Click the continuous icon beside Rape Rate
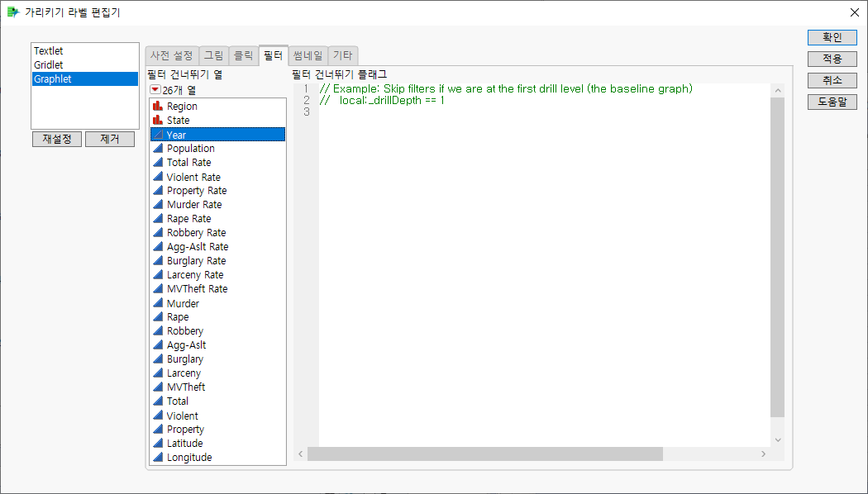Screen dimensions: 868x494 coord(158,219)
